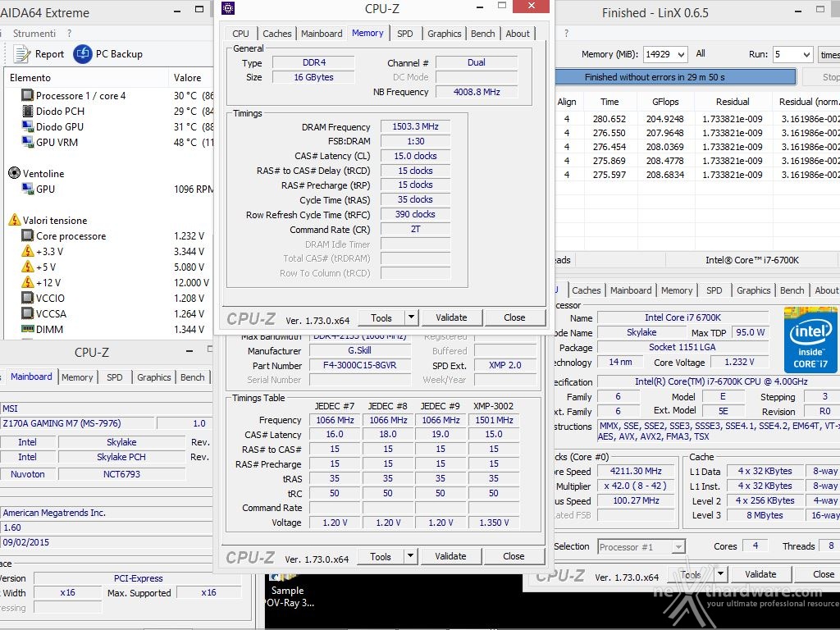Open Tools dropdown arrow in the i7-6700K CPU-Z window
The width and height of the screenshot is (840, 630).
click(720, 574)
